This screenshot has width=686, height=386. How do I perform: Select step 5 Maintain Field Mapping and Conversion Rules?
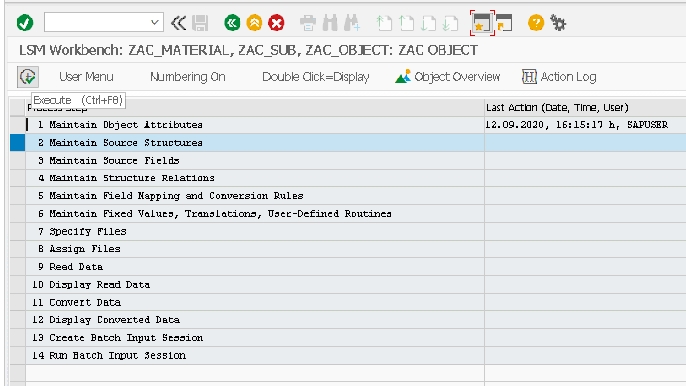255,196
